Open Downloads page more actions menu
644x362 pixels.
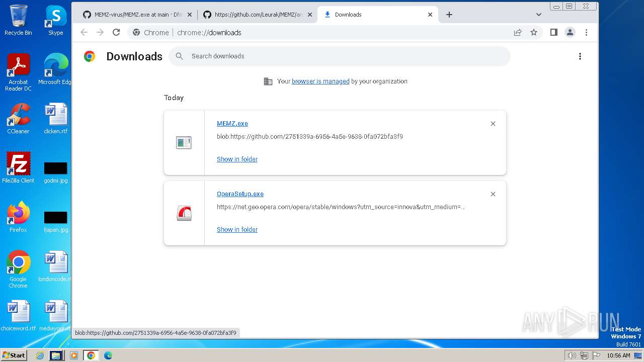580,56
